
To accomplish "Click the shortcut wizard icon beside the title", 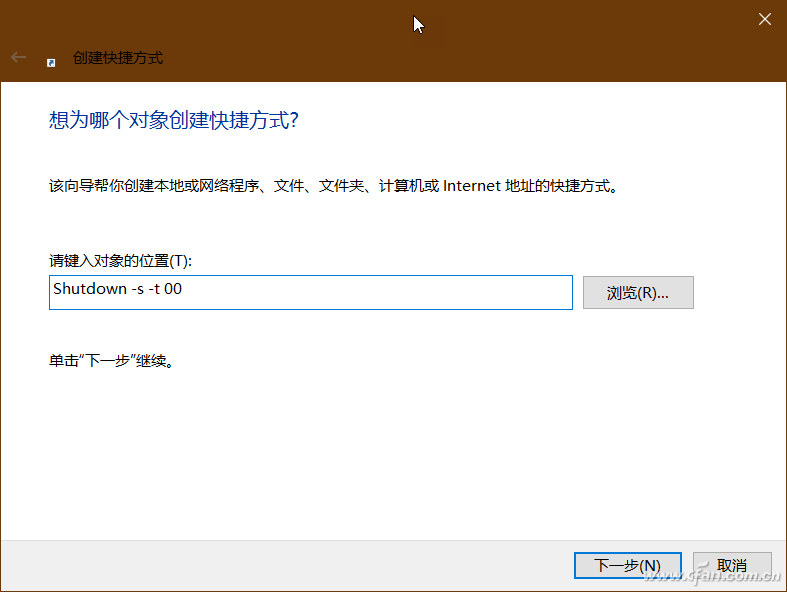I will coord(51,63).
